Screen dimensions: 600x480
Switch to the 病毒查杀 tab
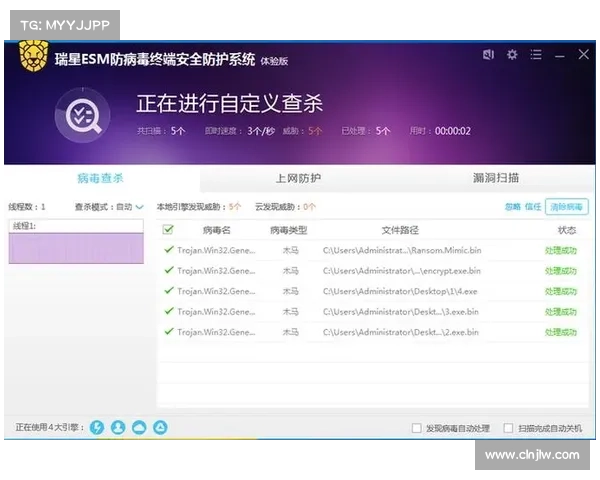(x=100, y=178)
